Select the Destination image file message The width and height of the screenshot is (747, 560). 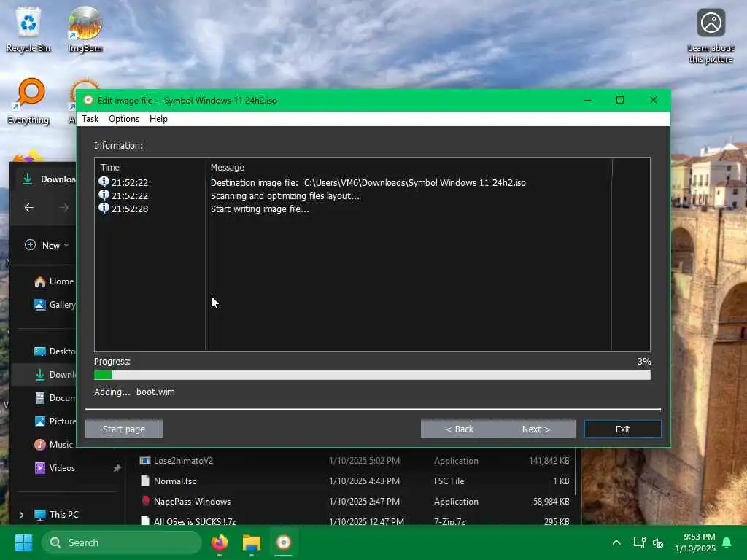pos(368,182)
